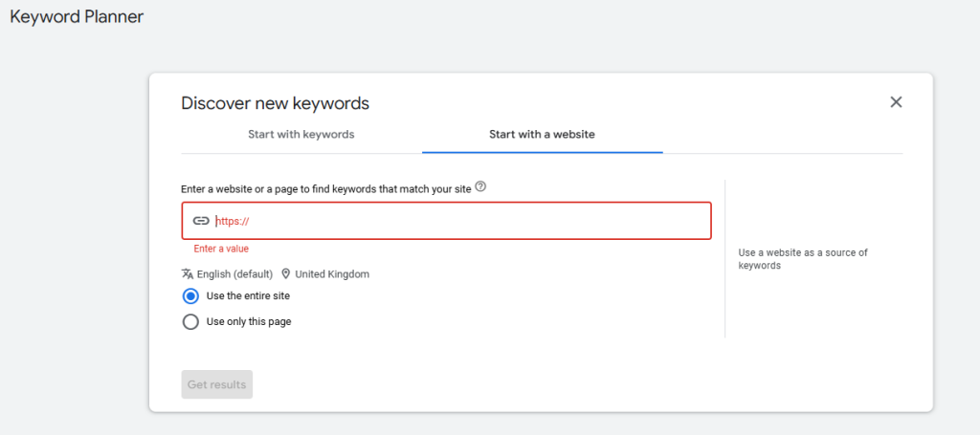Screen dimensions: 980x435
Task: Switch to Start with keywords tab
Action: [x=301, y=134]
